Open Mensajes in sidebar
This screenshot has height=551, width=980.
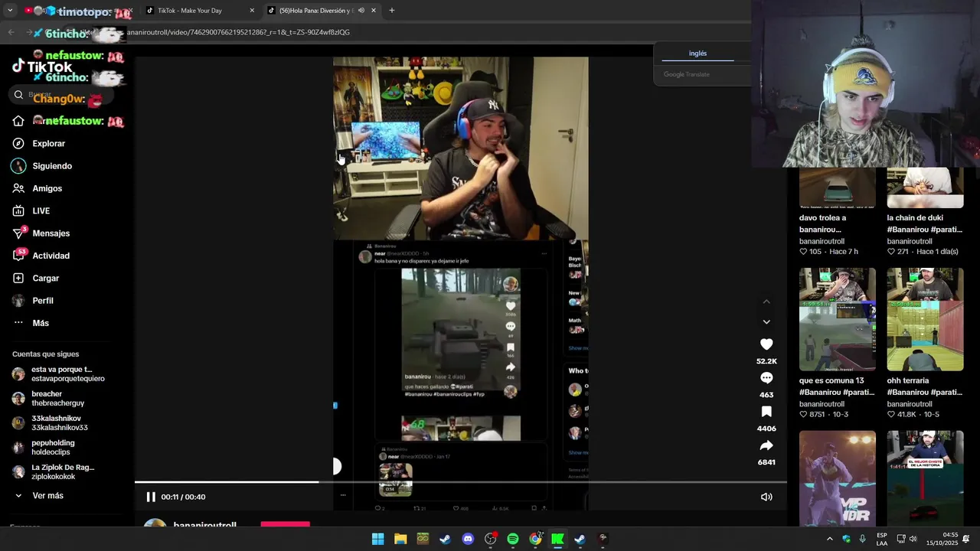coord(51,233)
